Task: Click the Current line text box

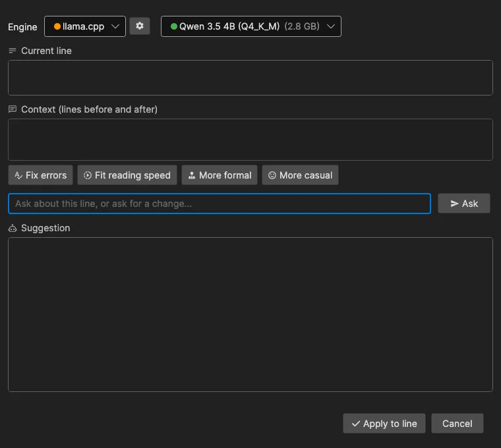Action: click(x=250, y=78)
